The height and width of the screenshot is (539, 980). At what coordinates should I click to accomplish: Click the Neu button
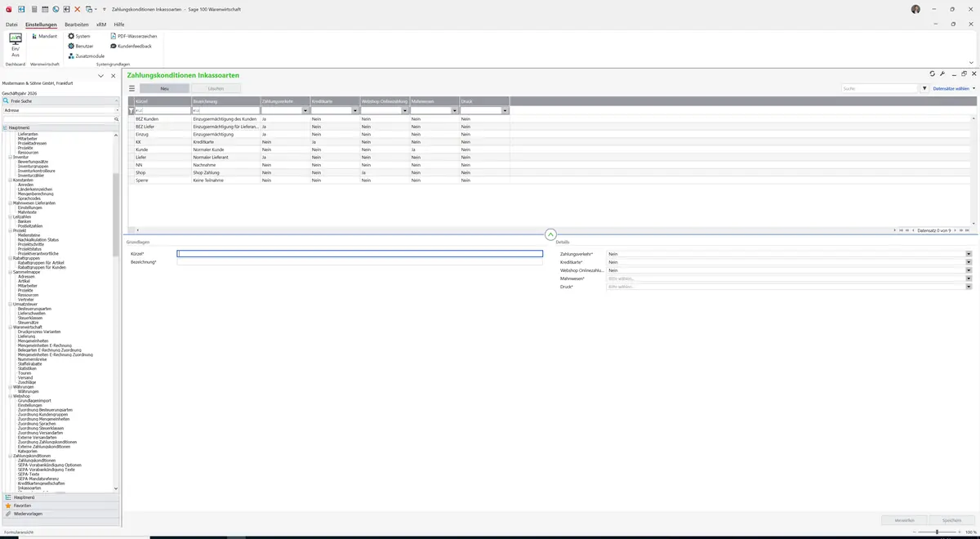(164, 88)
